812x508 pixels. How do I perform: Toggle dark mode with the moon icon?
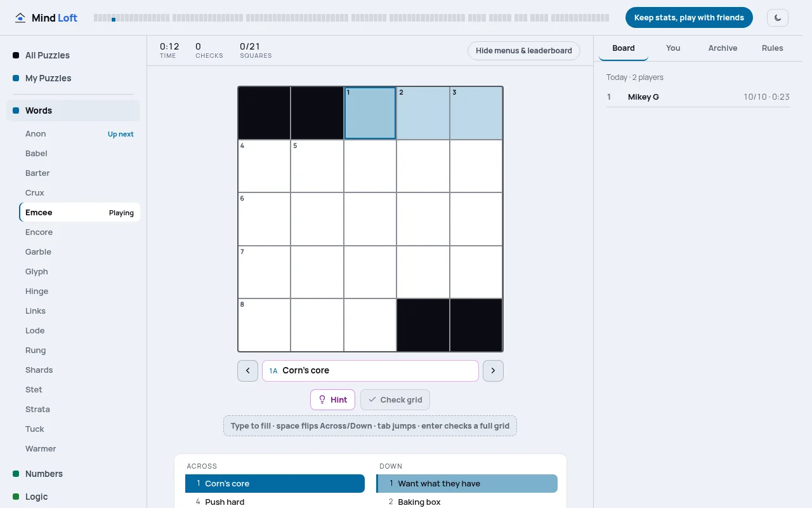coord(778,18)
